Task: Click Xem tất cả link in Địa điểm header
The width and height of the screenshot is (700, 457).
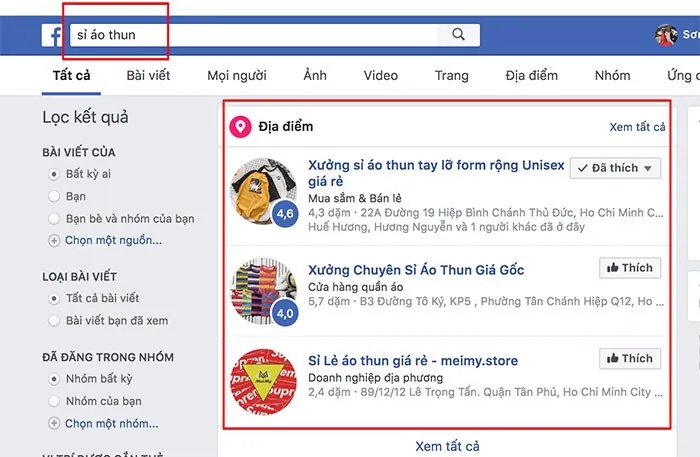Action: tap(638, 127)
